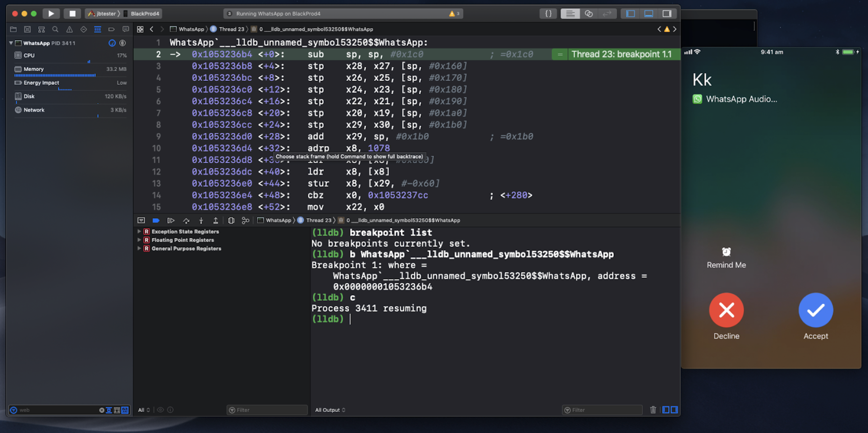This screenshot has height=433, width=868.
Task: Open the Symbol navigator icon
Action: click(41, 29)
